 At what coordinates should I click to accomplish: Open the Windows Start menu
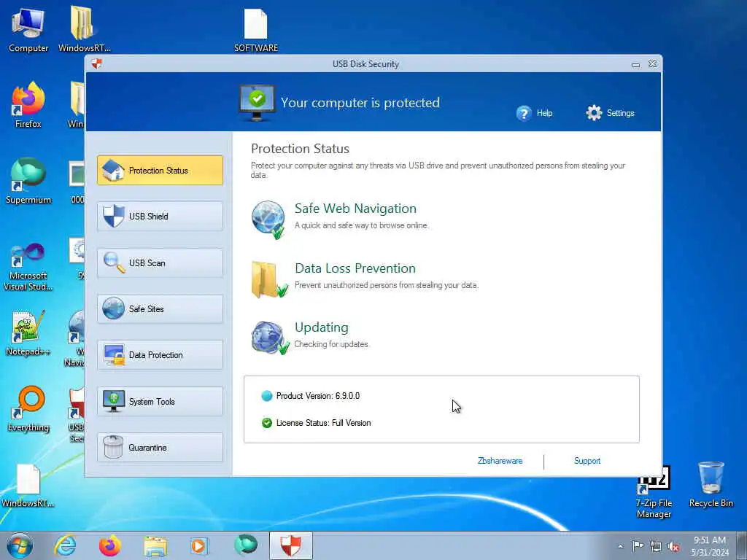[x=20, y=545]
